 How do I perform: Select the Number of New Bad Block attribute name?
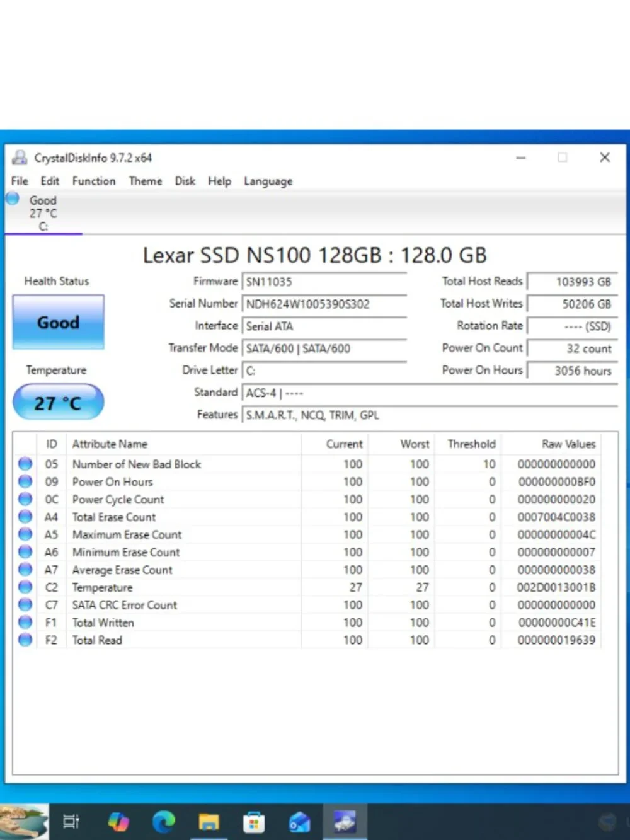pyautogui.click(x=137, y=464)
